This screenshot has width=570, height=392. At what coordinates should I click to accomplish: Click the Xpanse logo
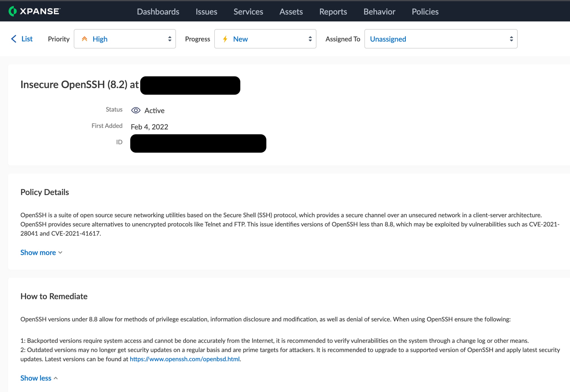tap(35, 11)
